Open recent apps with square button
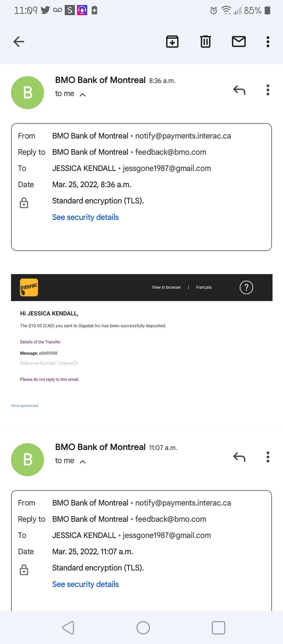283x644 pixels. tap(218, 628)
